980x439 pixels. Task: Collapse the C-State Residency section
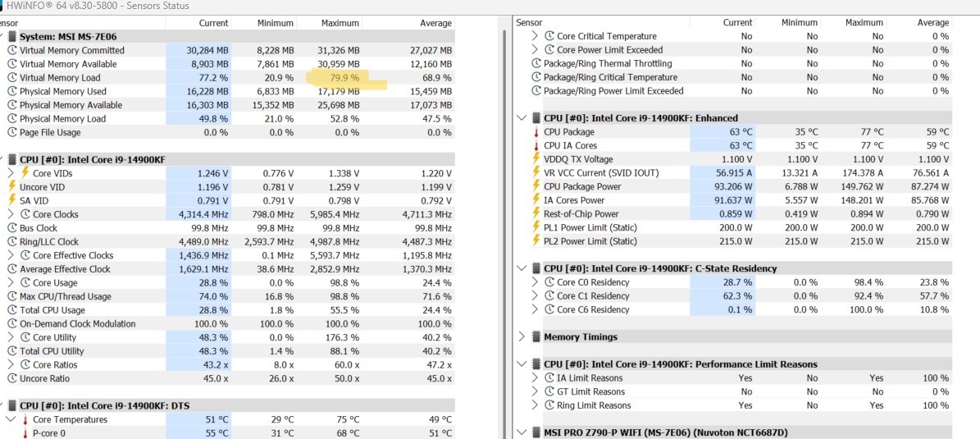(x=522, y=268)
